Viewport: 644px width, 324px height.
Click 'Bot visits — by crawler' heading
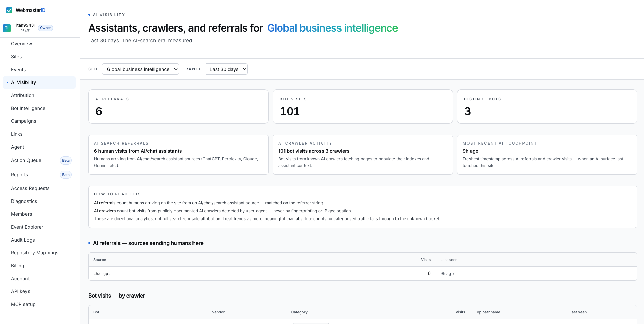116,296
